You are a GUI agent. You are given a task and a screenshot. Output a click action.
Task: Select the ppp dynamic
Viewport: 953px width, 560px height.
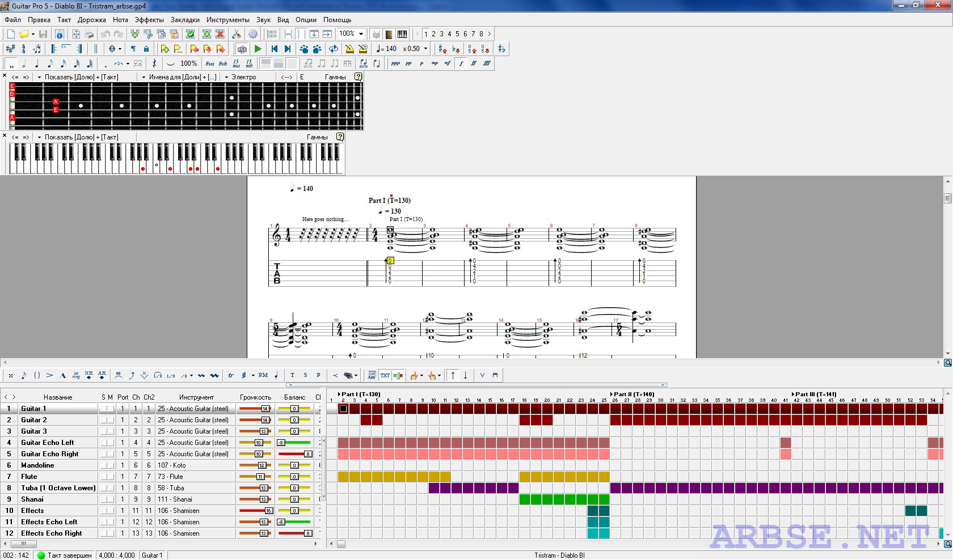point(395,63)
